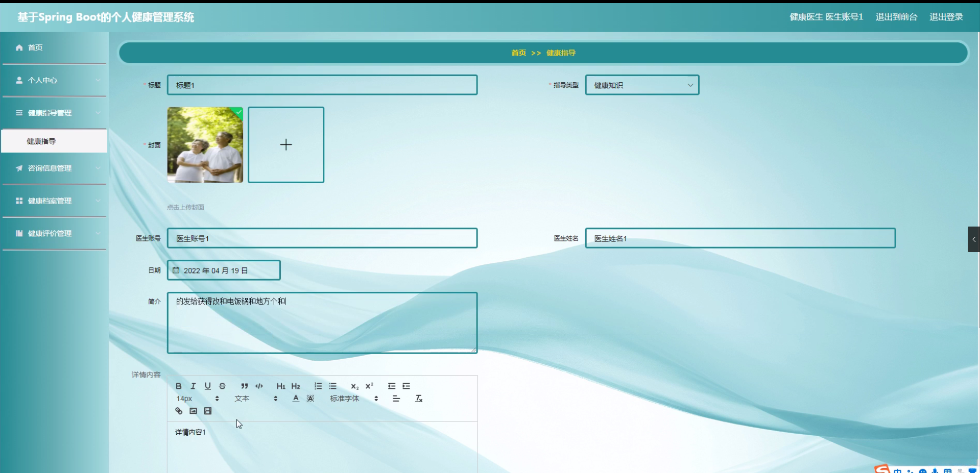
Task: Expand the 健康评价管理 chevron
Action: (x=98, y=233)
